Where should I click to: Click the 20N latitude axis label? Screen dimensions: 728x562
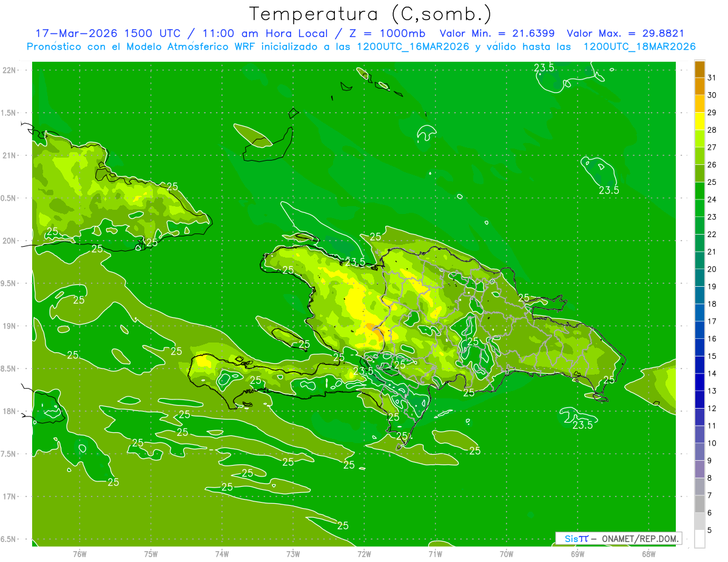click(10, 241)
